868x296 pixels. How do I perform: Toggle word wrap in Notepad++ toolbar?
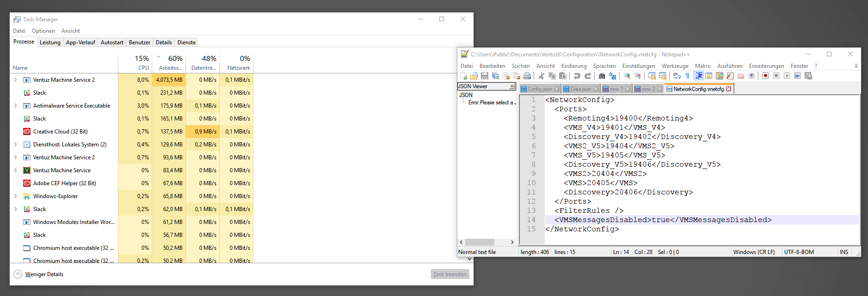677,76
